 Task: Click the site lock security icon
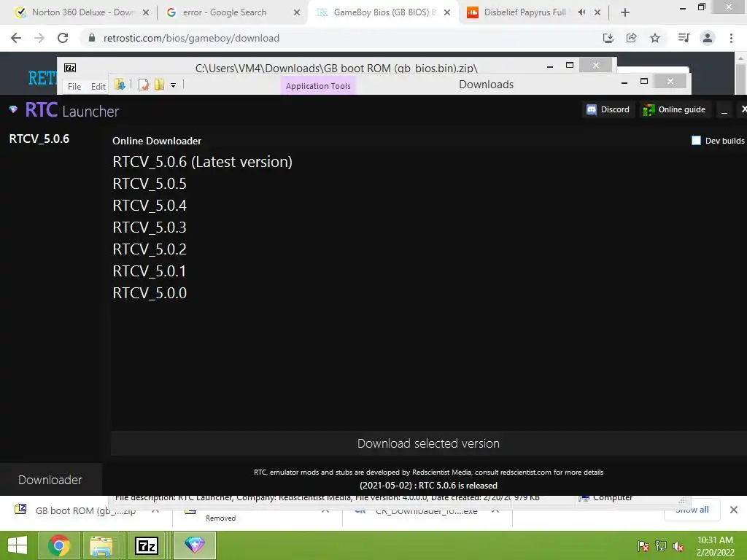[92, 38]
